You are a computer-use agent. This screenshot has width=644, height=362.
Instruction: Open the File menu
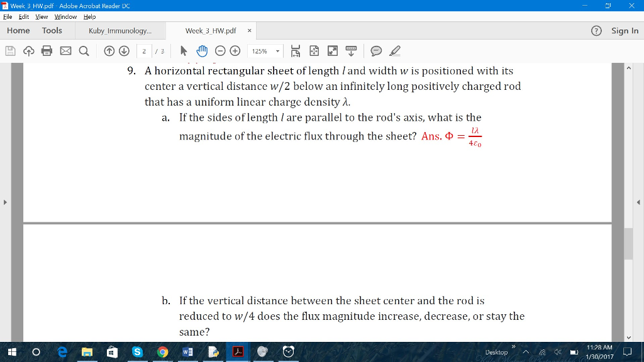click(8, 17)
